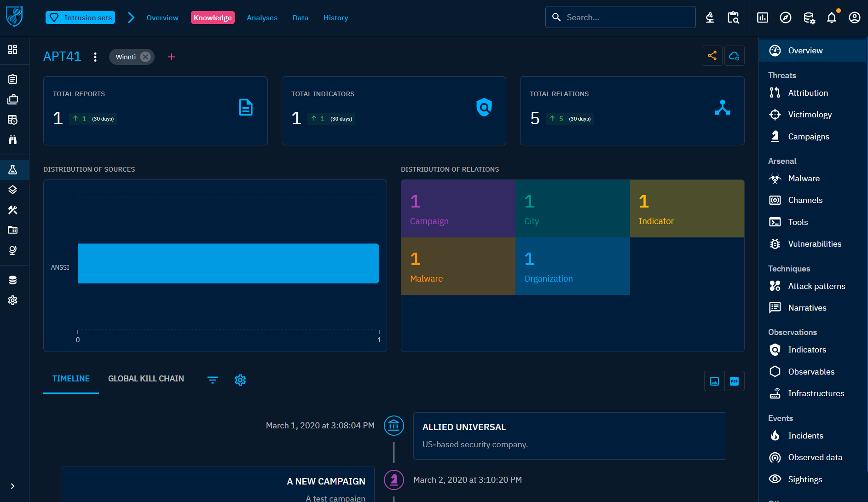Remove the Winnti alias chip
Screen dimensions: 868x502
(x=145, y=57)
